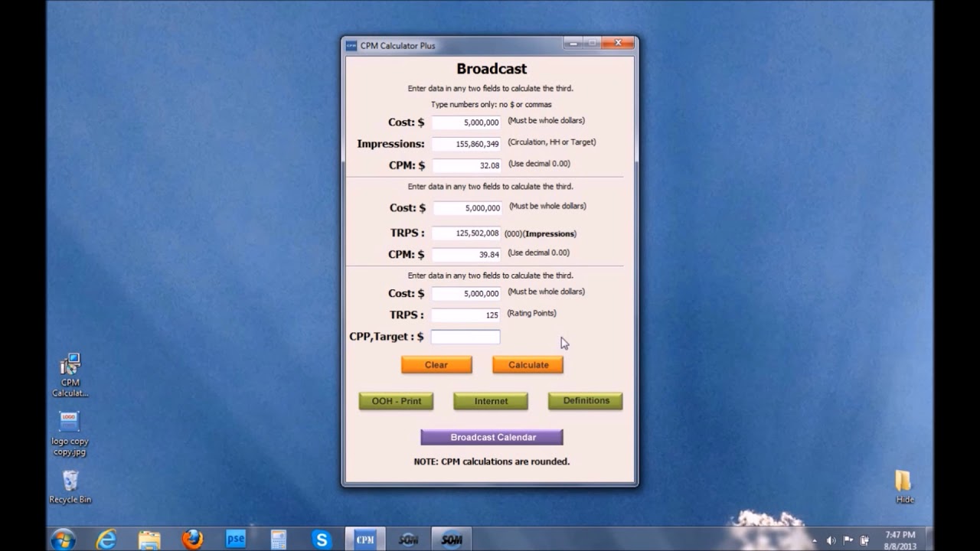980x551 pixels.
Task: Show hidden system tray icons
Action: (815, 540)
